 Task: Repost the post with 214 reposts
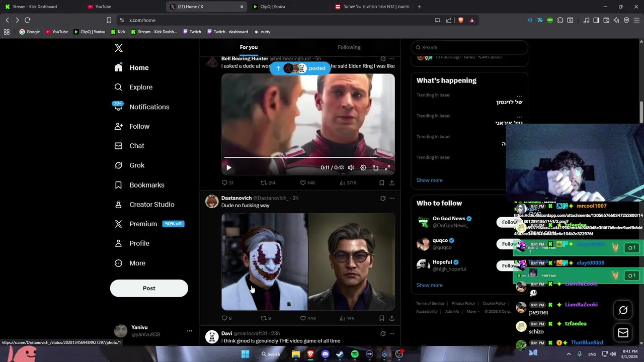tap(268, 183)
